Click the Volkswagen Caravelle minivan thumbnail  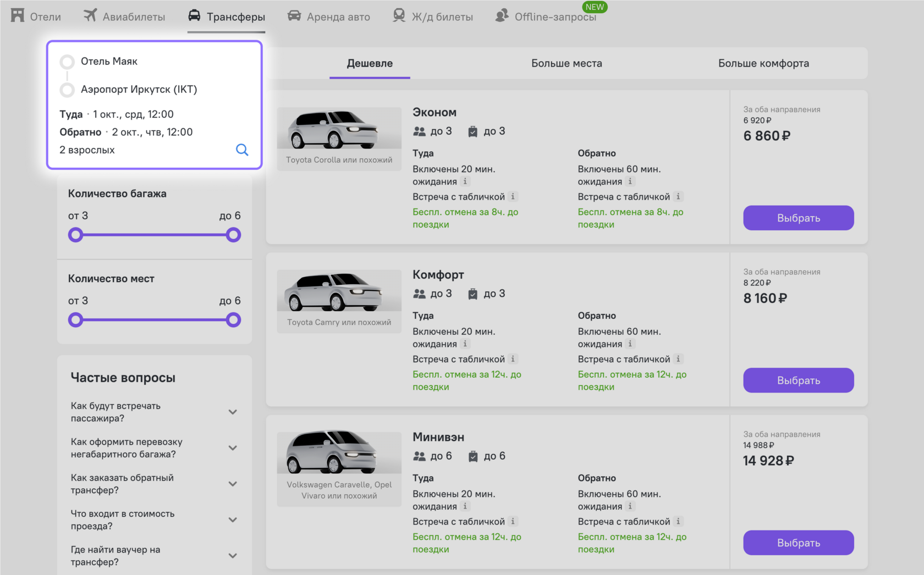click(339, 453)
